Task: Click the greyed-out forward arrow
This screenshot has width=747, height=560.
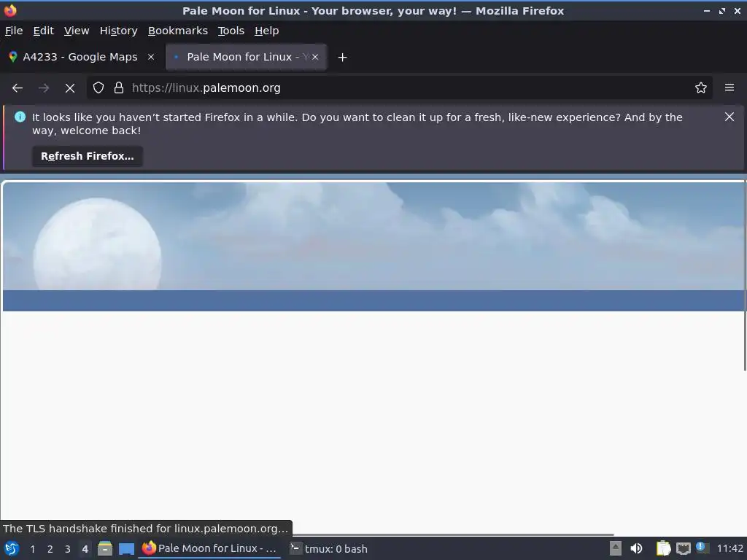Action: click(44, 88)
